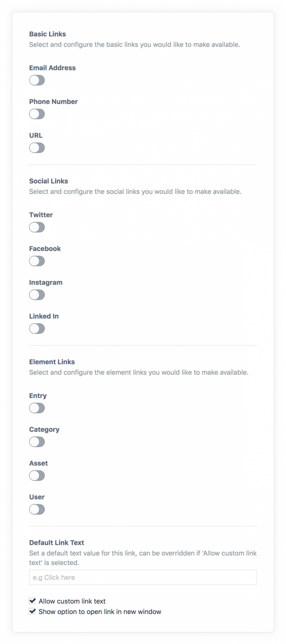Turn on the Linked In toggle
The height and width of the screenshot is (644, 286).
point(37,329)
